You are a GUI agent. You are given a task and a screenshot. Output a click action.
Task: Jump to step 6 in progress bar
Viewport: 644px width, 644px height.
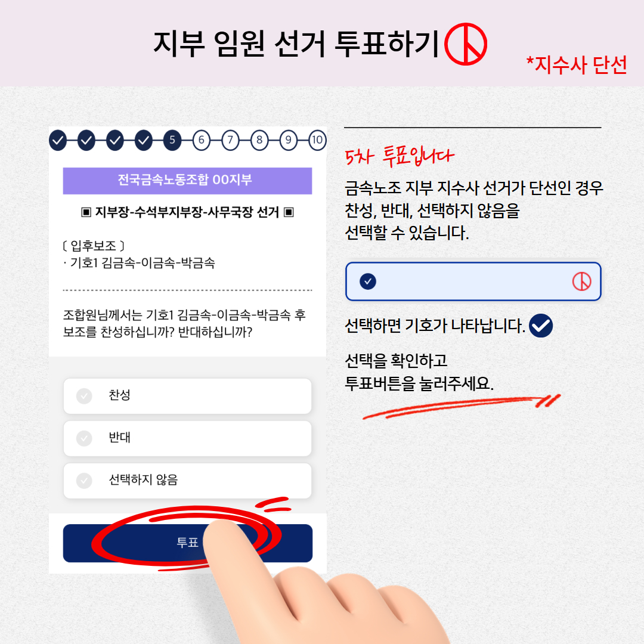tap(202, 140)
